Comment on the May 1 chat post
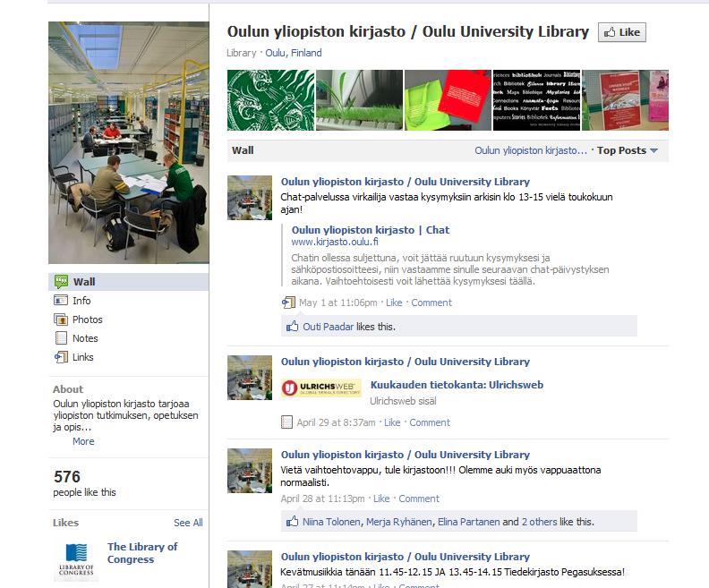The width and height of the screenshot is (709, 588). point(431,303)
